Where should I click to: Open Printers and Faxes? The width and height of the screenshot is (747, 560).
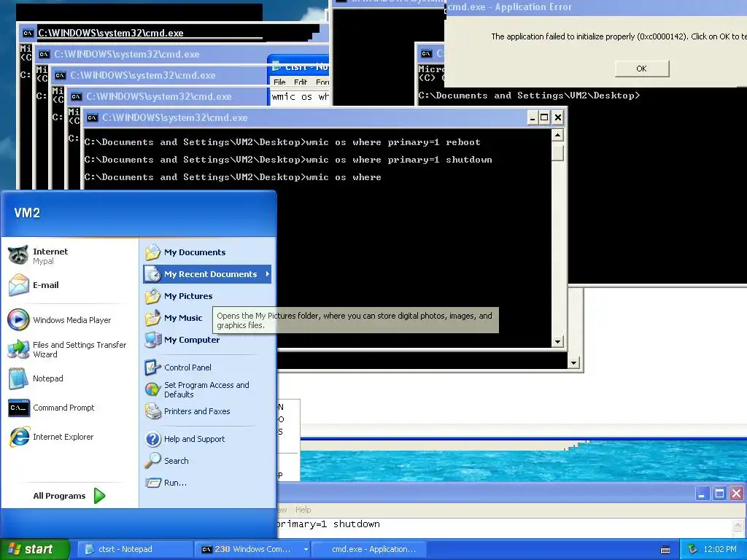pyautogui.click(x=206, y=411)
